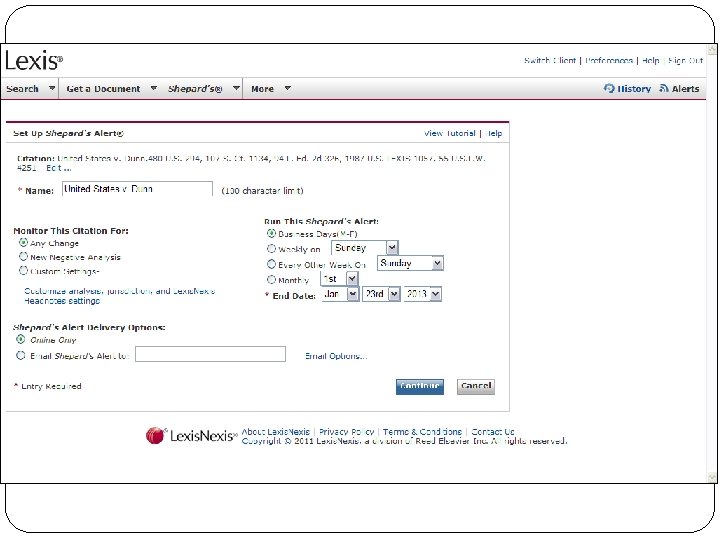720x540 pixels.
Task: Open Customize analysis and headnotes settings link
Action: pyautogui.click(x=119, y=296)
